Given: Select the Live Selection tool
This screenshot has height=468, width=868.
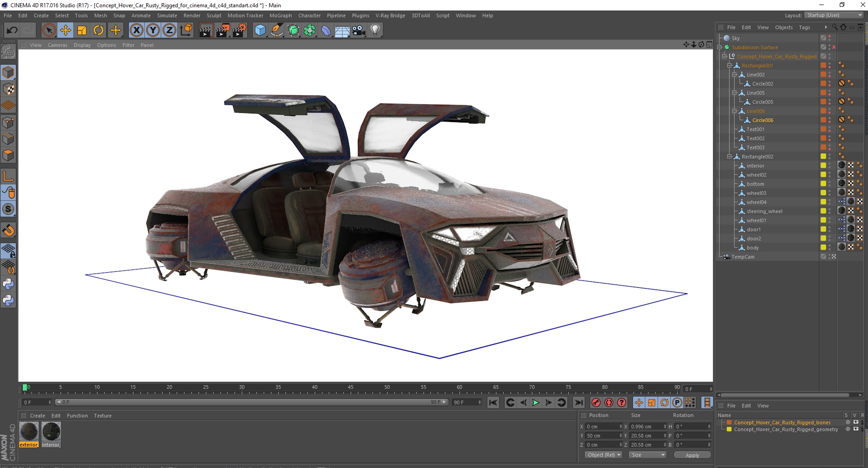Looking at the screenshot, I should click(49, 31).
